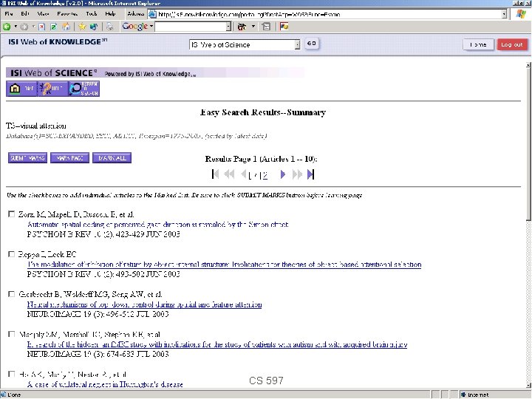The height and width of the screenshot is (399, 532).
Task: Click the Internet zone icon in status bar
Action: [463, 395]
